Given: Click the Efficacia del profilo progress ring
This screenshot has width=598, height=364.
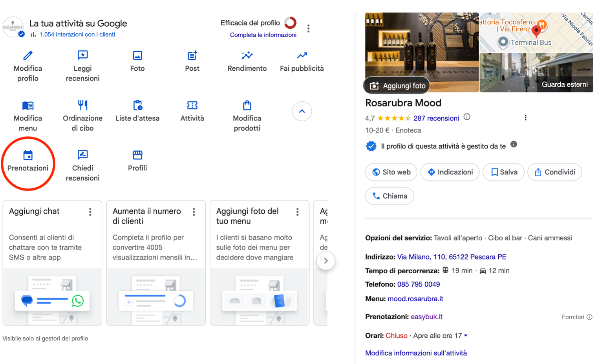Looking at the screenshot, I should coord(290,23).
